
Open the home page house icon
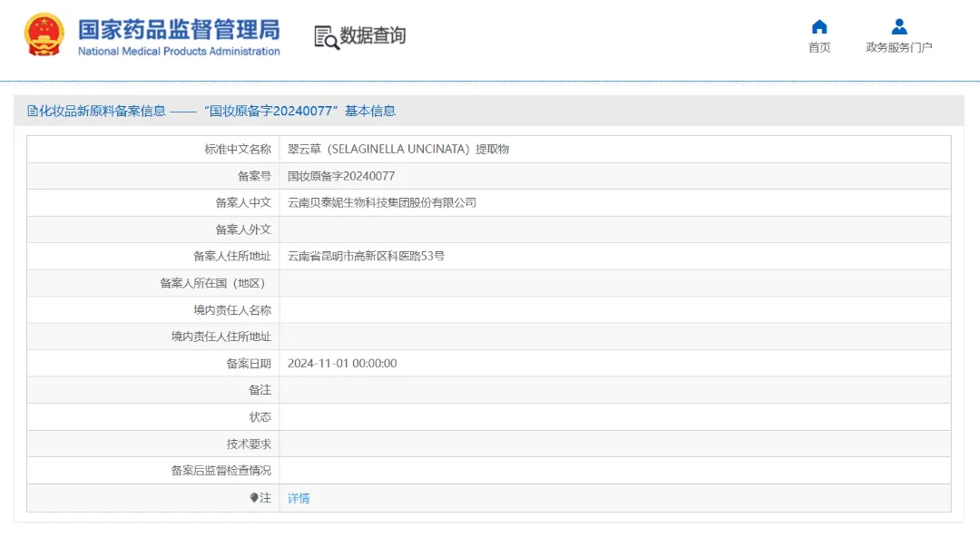pos(818,27)
